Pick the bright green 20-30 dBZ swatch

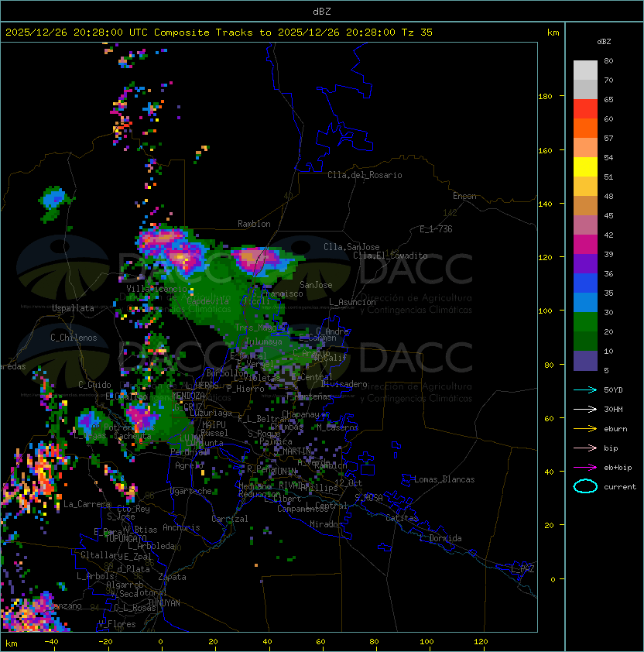pyautogui.click(x=585, y=322)
